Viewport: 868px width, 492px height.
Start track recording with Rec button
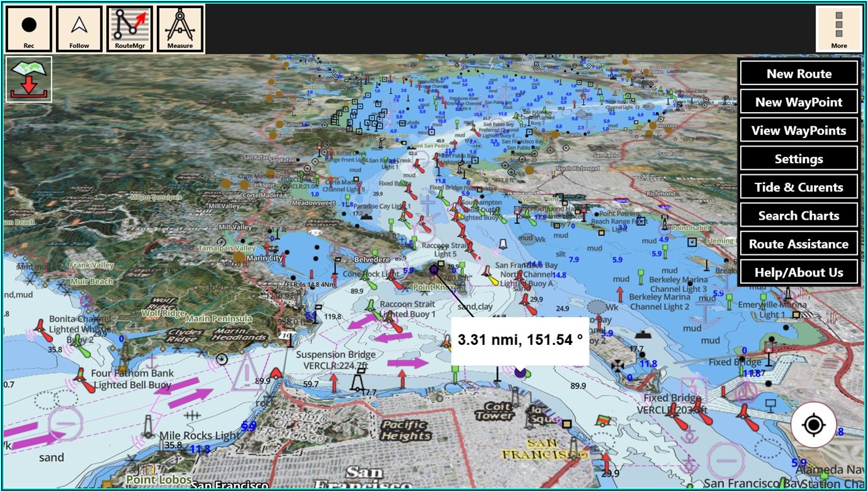click(29, 29)
